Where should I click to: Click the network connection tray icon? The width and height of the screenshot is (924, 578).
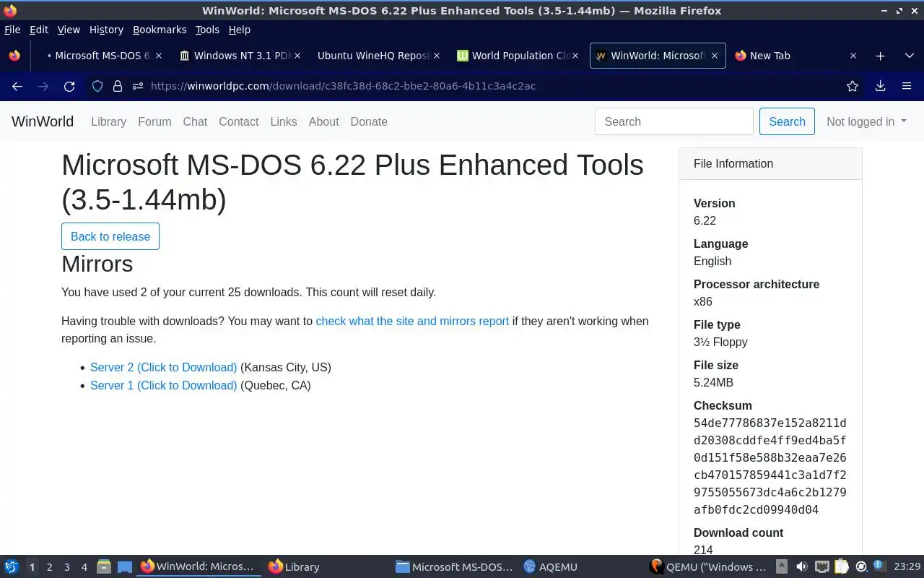(821, 566)
